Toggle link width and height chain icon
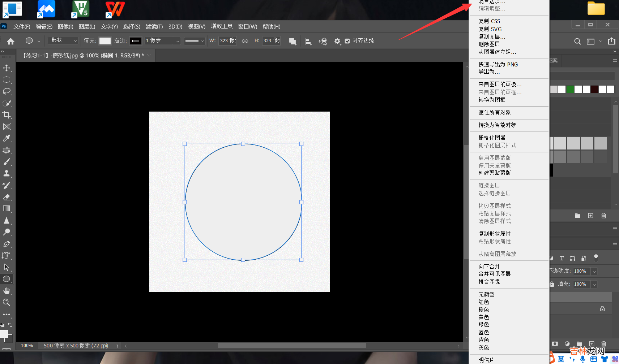This screenshot has width=619, height=364. pyautogui.click(x=245, y=41)
